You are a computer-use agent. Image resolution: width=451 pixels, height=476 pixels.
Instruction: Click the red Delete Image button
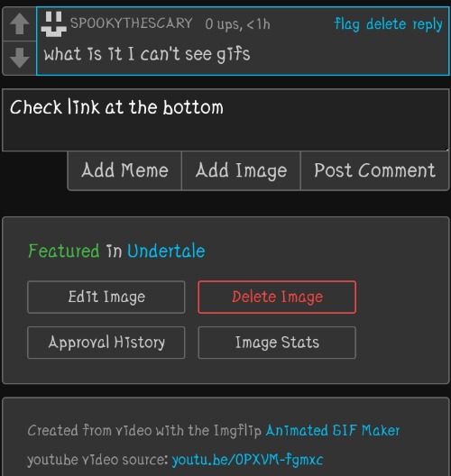coord(277,297)
